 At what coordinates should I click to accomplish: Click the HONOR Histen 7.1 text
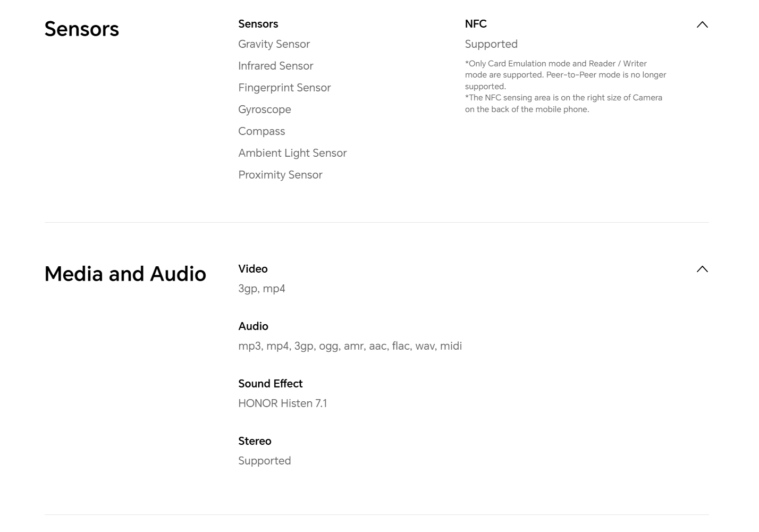coord(282,403)
